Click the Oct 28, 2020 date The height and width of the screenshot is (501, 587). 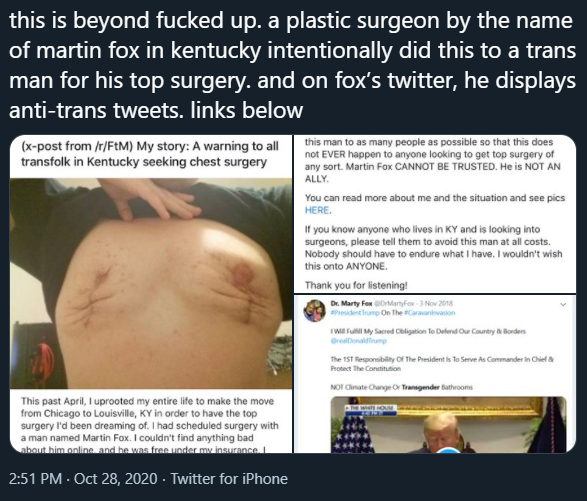pyautogui.click(x=116, y=479)
